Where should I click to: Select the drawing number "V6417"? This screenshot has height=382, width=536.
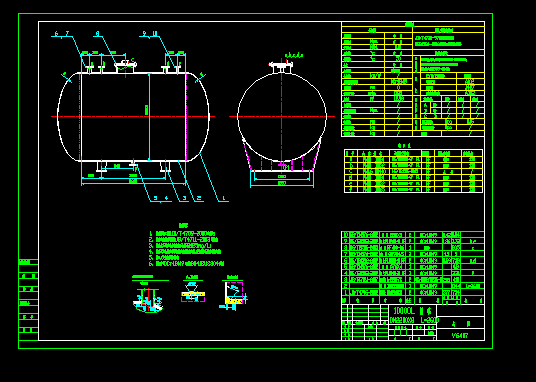pos(460,335)
